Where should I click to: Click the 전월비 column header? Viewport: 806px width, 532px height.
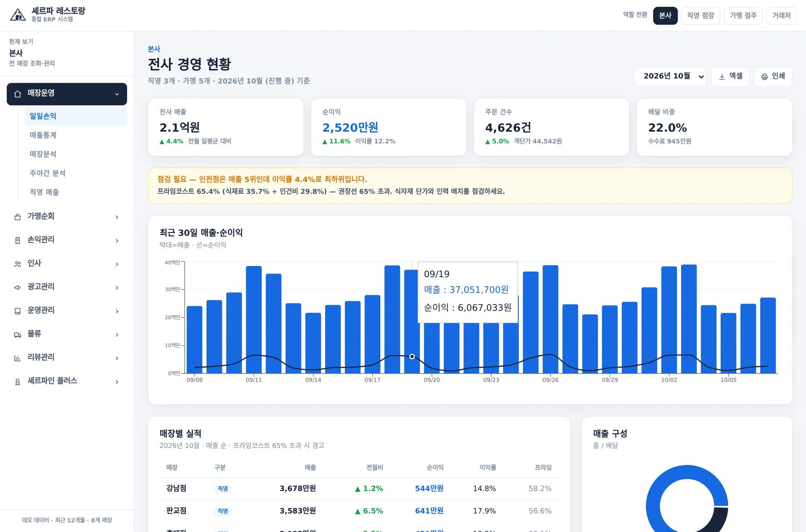[x=374, y=468]
